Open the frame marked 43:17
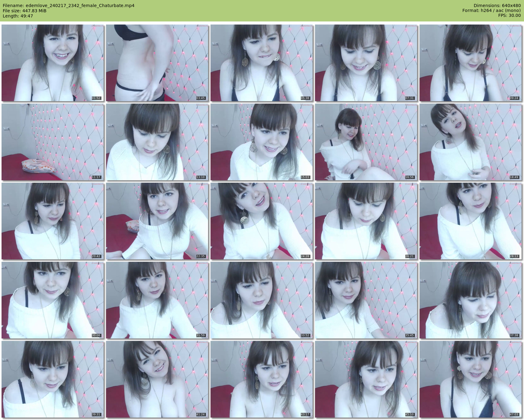Screen dimensions: 524x420 coord(261,379)
